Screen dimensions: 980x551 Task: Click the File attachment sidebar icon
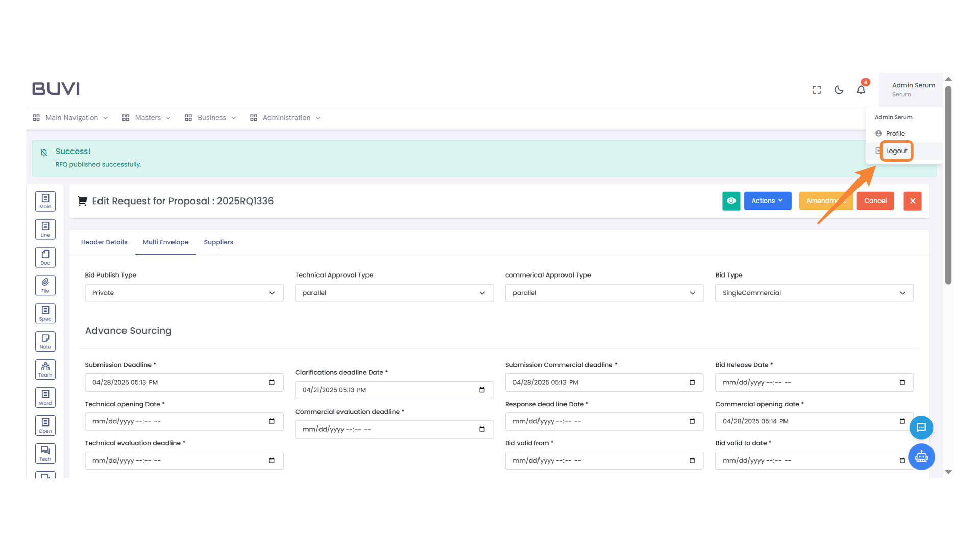click(45, 285)
